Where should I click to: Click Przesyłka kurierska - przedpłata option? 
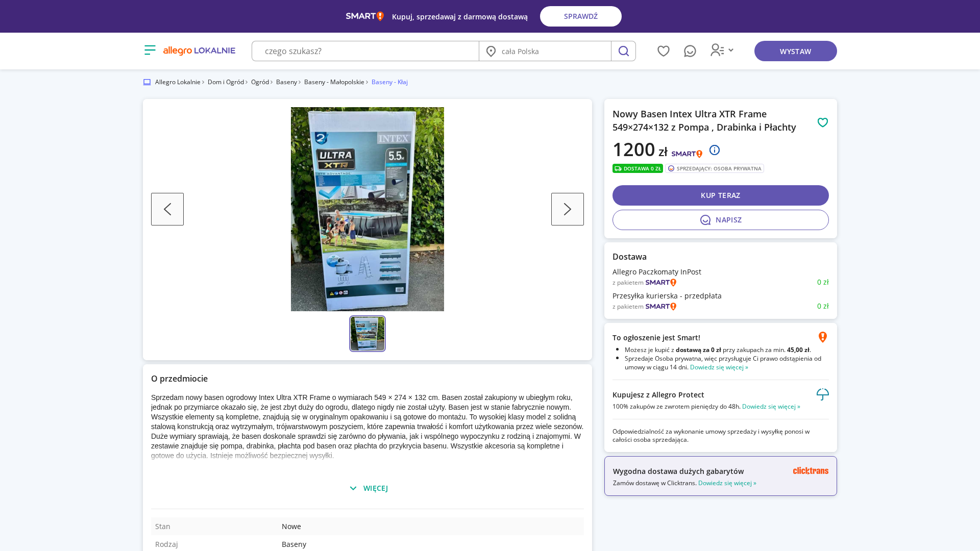[667, 296]
